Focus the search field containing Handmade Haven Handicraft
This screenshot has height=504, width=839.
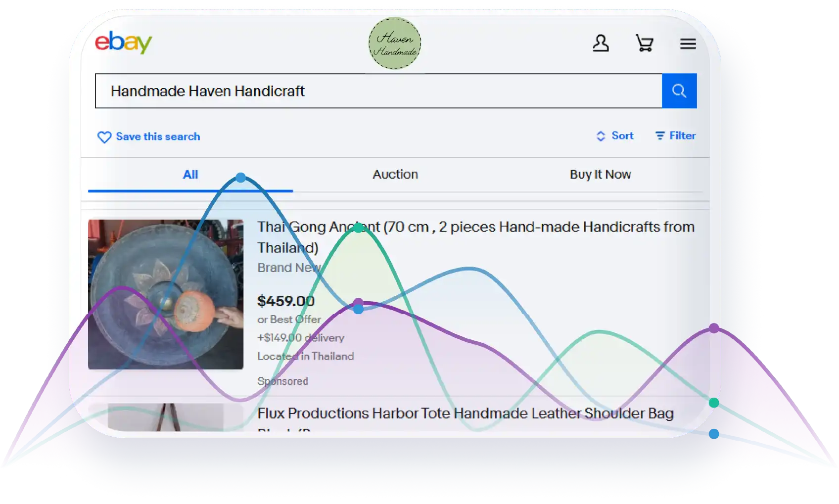coord(378,91)
